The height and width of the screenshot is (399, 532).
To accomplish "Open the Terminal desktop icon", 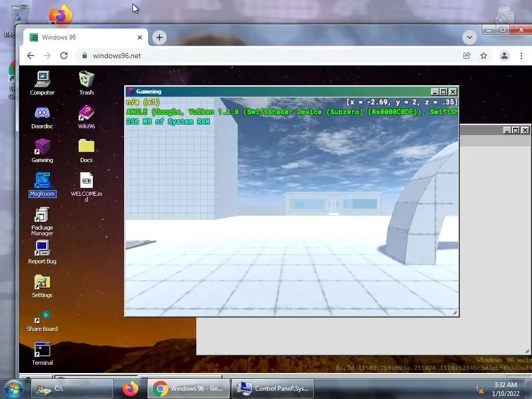I will click(42, 353).
